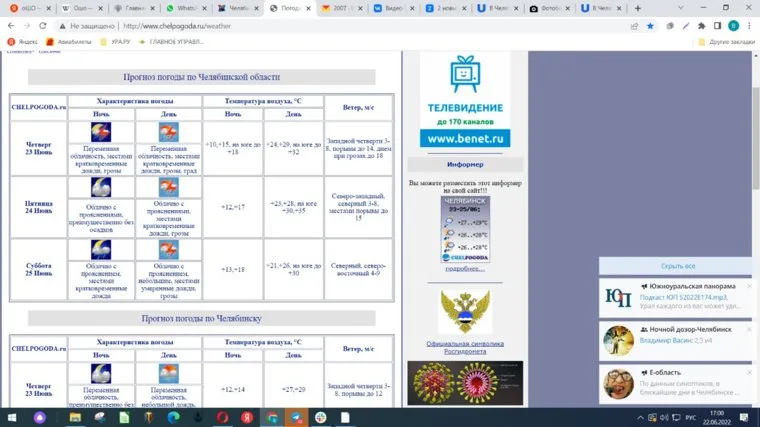Open the 'Официальная символика Росгидромета' link
This screenshot has width=760, height=427.
click(x=465, y=348)
